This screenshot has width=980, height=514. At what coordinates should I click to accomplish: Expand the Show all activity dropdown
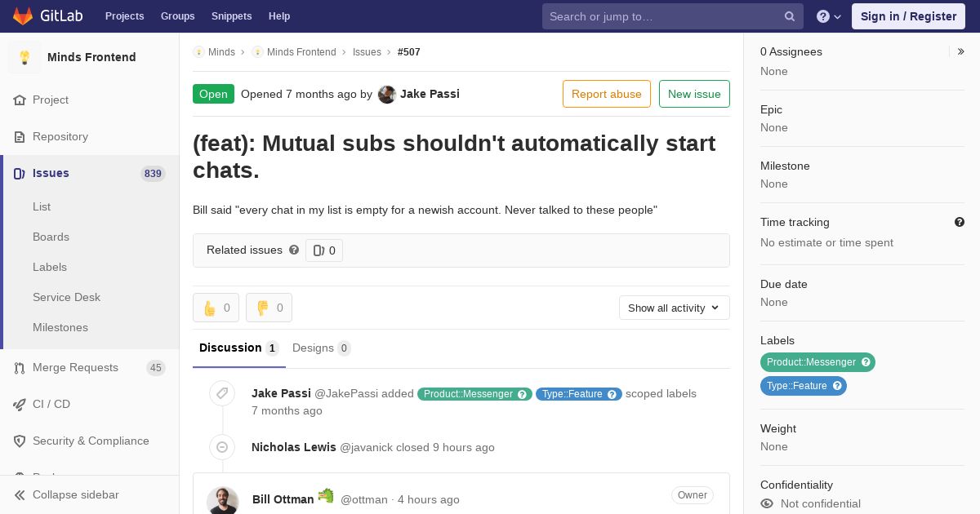point(674,308)
